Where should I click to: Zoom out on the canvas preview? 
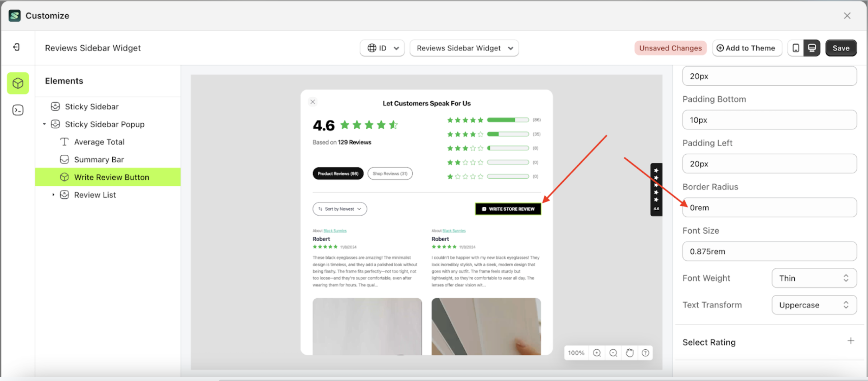point(613,352)
